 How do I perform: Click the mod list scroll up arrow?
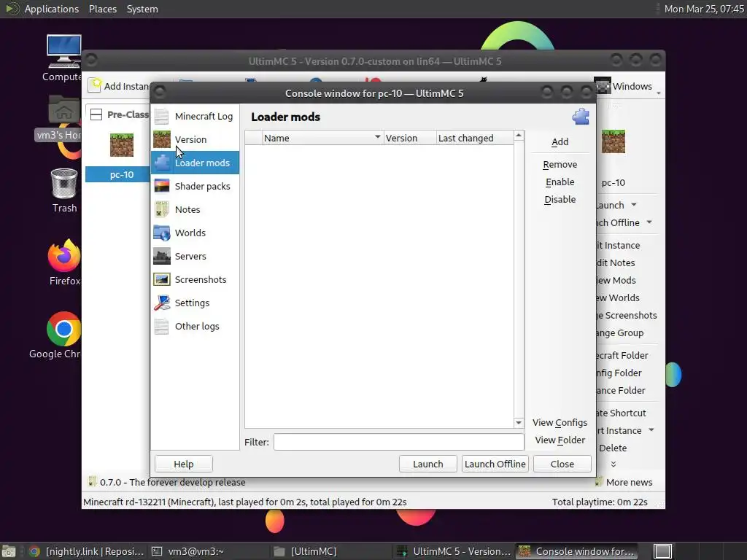tap(519, 136)
